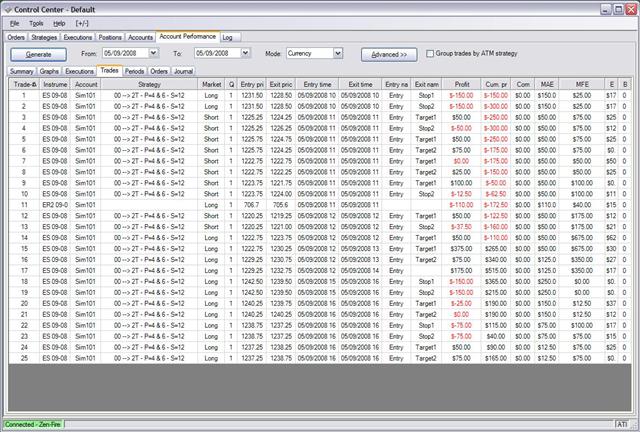Click the $515.00 cumulative profit cell
This screenshot has width=640, height=432.
point(496,271)
